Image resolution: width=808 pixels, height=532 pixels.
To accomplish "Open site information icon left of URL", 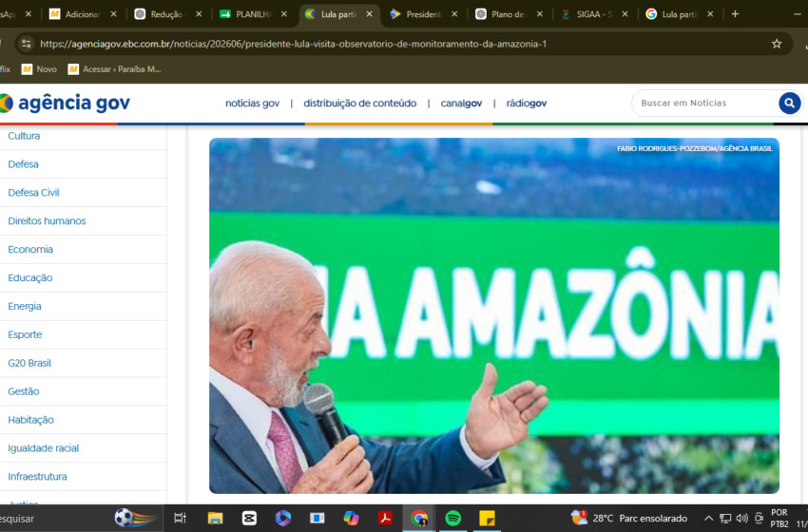I will pyautogui.click(x=27, y=44).
